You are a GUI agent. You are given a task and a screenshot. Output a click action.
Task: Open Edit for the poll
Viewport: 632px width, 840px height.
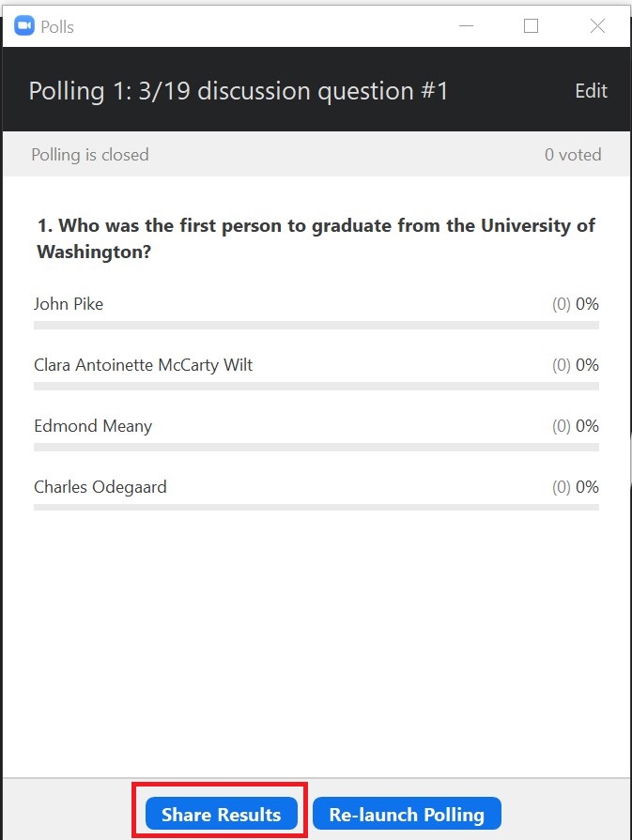591,91
